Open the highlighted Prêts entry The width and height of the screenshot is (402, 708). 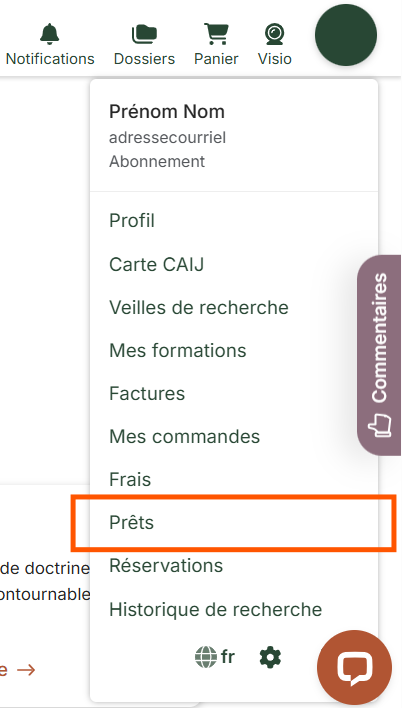pos(131,522)
